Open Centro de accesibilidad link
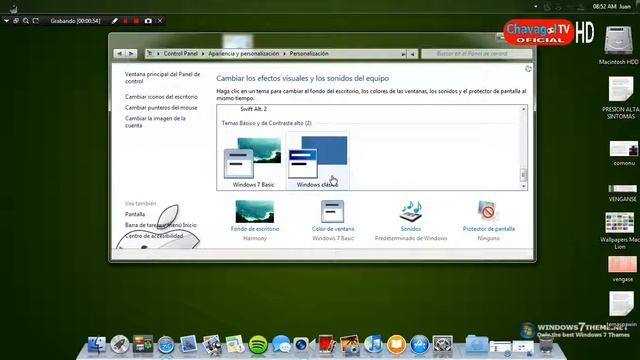The width and height of the screenshot is (640, 360). [154, 236]
